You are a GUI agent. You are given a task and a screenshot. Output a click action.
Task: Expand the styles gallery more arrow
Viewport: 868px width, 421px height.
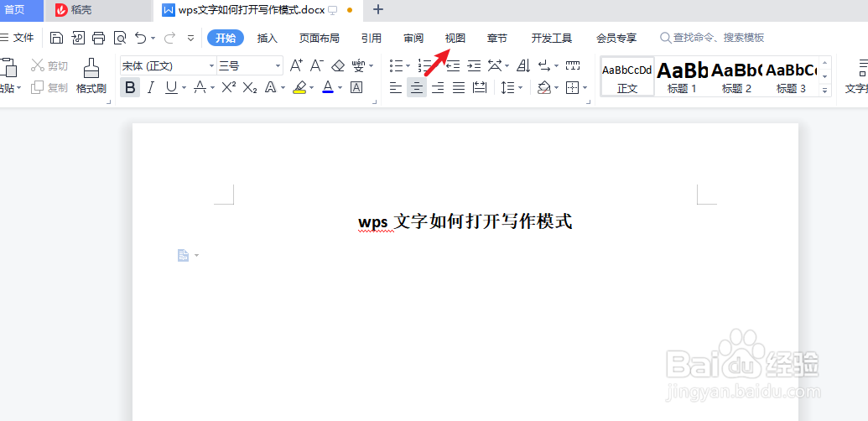825,90
